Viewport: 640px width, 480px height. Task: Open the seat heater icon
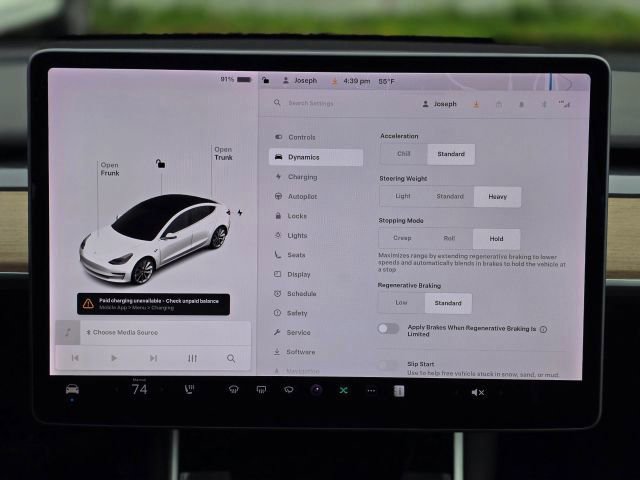click(x=189, y=390)
